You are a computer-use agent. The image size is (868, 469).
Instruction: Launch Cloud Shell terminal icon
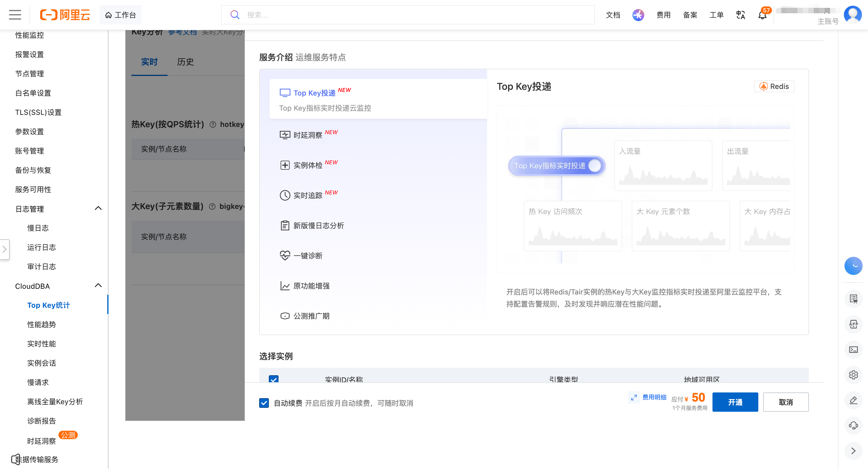pyautogui.click(x=853, y=349)
